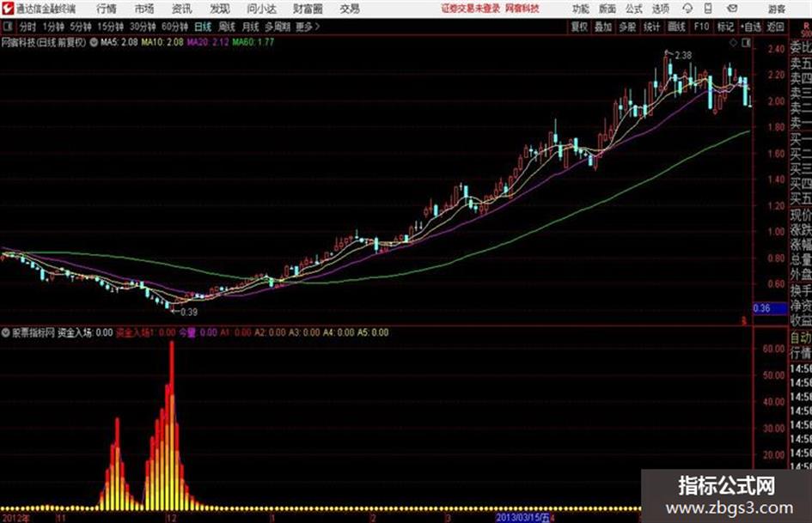Image resolution: width=812 pixels, height=523 pixels.
Task: Click the 0.39 low price marker
Action: [x=189, y=312]
